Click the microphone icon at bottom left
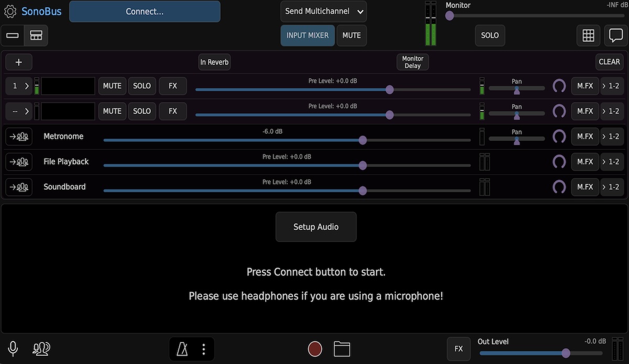Viewport: 629px width, 364px height. (x=13, y=349)
